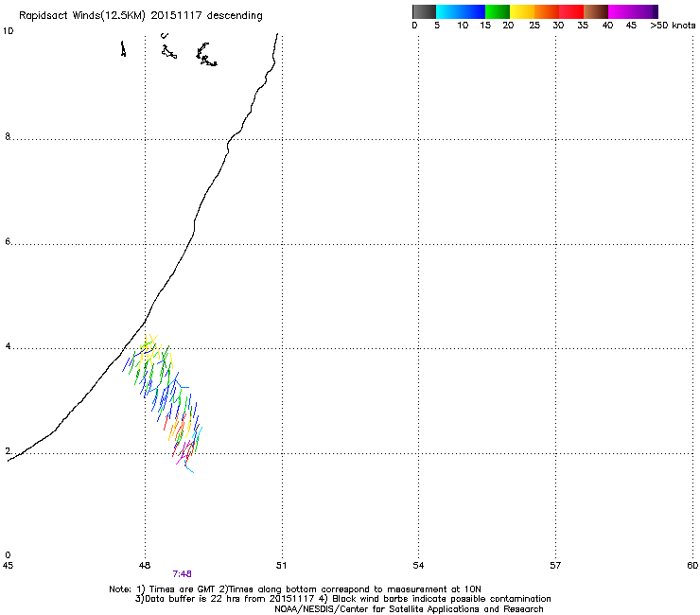
Task: Click the latitude 6 axis label
Action: pos(8,241)
